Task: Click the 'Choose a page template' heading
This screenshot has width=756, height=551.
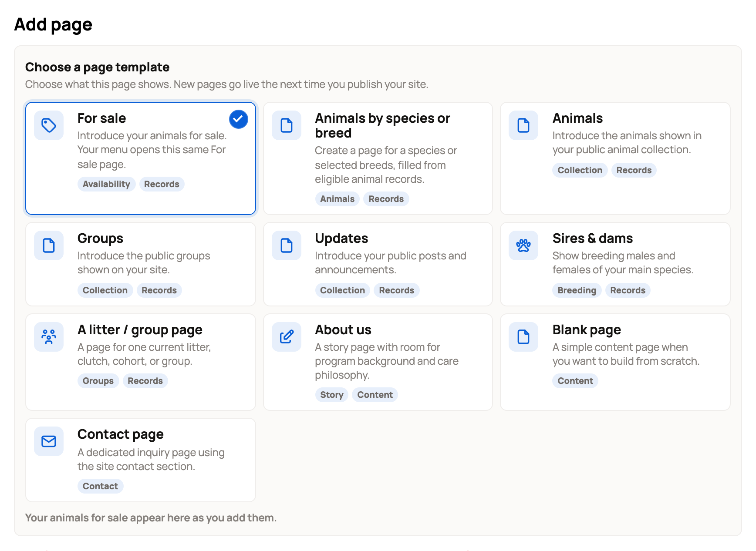Action: [98, 67]
